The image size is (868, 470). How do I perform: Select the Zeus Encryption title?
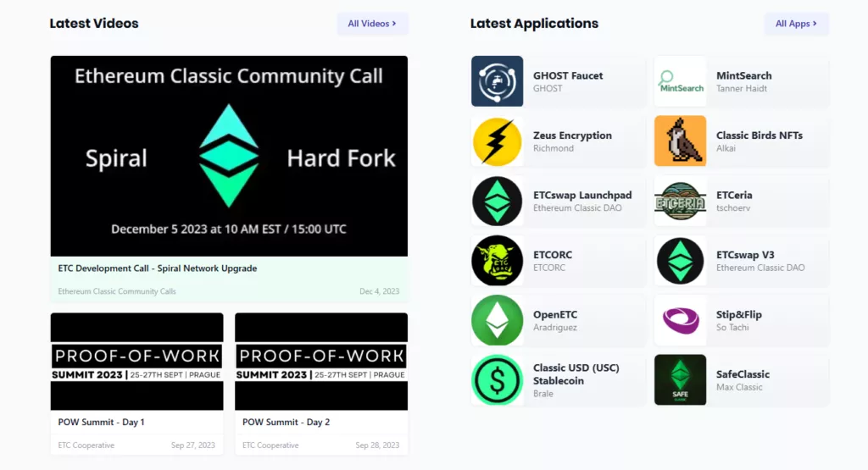click(572, 135)
